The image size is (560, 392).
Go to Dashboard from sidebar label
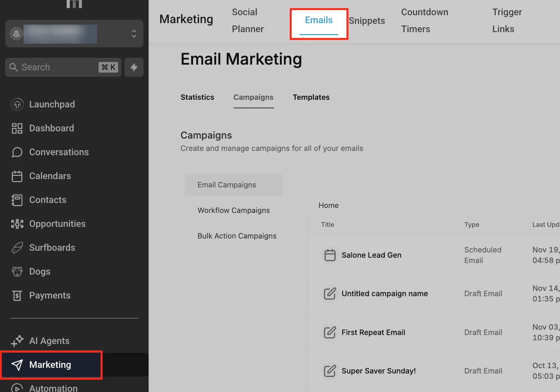[51, 128]
